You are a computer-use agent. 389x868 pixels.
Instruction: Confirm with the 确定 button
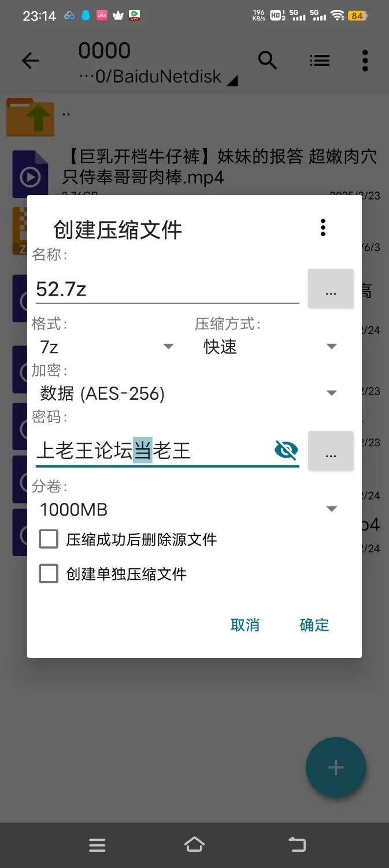pyautogui.click(x=314, y=625)
